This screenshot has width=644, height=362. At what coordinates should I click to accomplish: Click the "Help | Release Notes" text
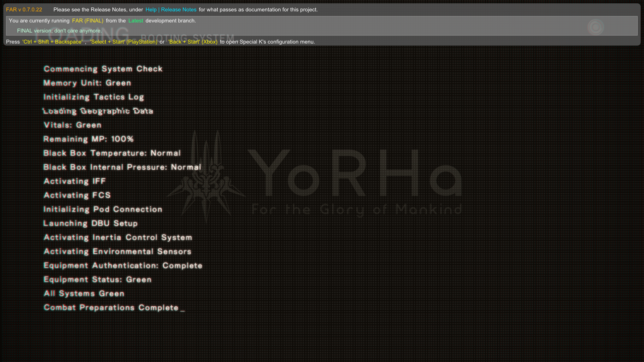click(x=171, y=10)
